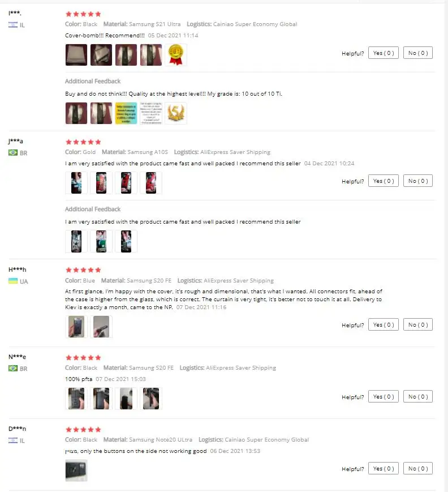The image size is (448, 492).
Task: Open first photo thumbnail in Cover-bomb review
Action: click(x=76, y=55)
